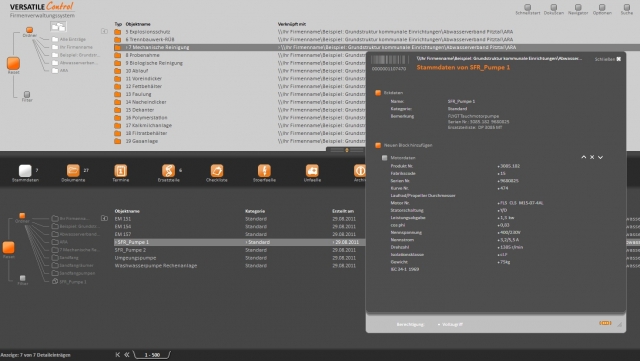Image resolution: width=640 pixels, height=361 pixels.
Task: Select Alle Einträge in the upper tree
Action: coord(73,39)
